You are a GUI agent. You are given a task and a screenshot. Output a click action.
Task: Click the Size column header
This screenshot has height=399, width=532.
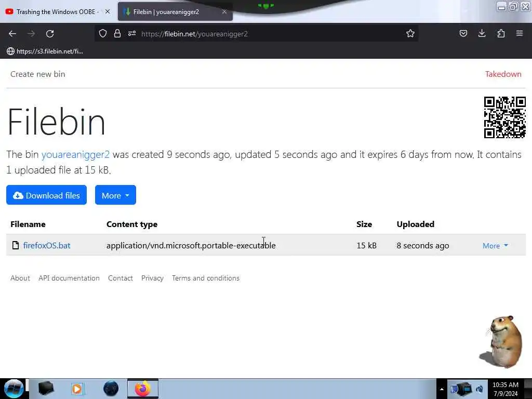pyautogui.click(x=364, y=224)
